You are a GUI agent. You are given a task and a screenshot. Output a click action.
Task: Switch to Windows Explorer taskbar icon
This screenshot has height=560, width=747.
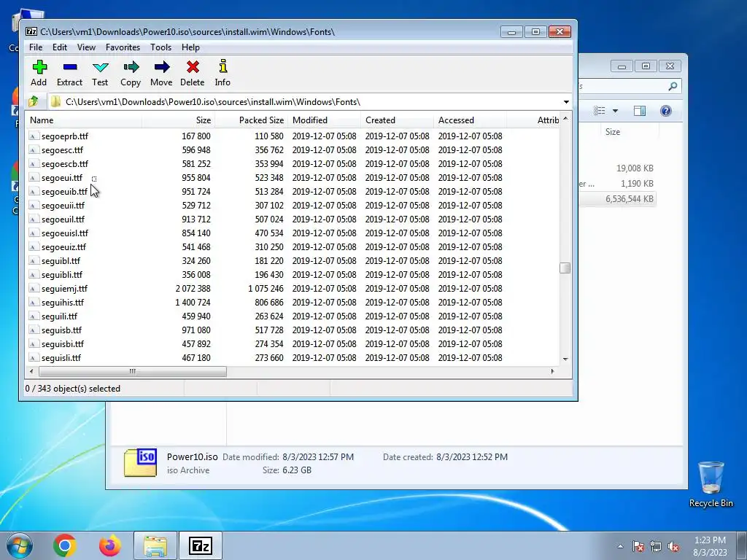coord(155,545)
